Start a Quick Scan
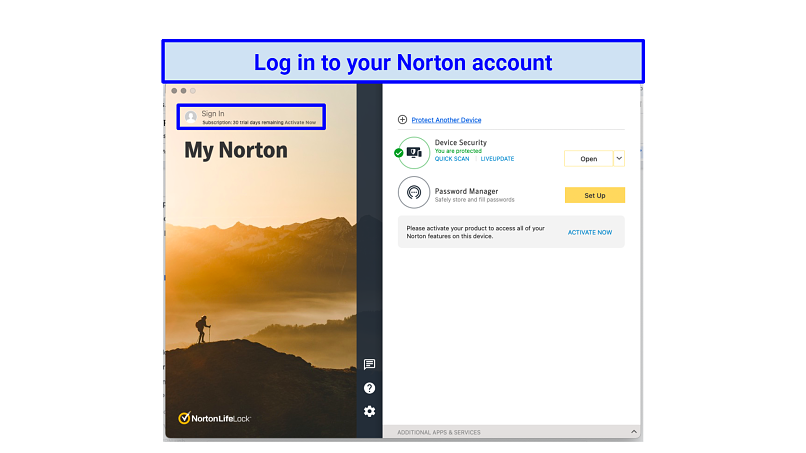 (452, 159)
